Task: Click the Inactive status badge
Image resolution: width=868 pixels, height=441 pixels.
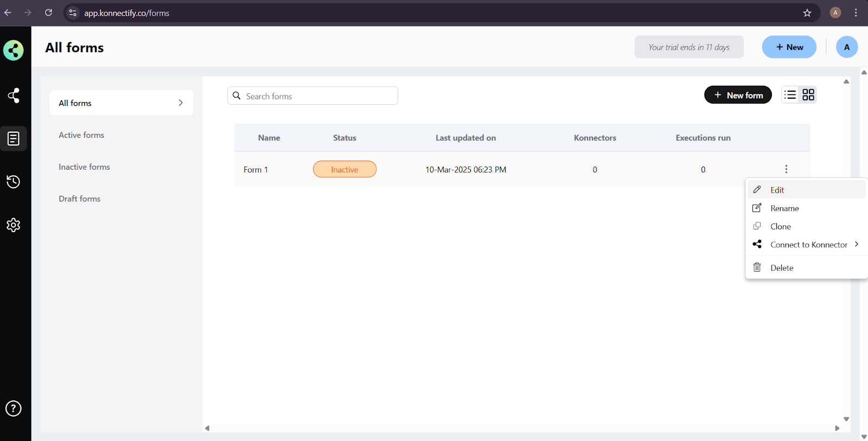Action: click(x=344, y=169)
